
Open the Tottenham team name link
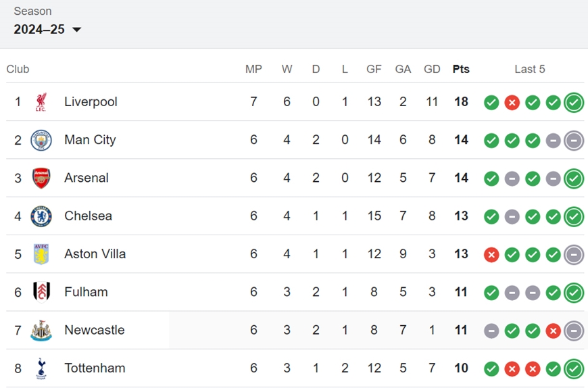coord(95,368)
